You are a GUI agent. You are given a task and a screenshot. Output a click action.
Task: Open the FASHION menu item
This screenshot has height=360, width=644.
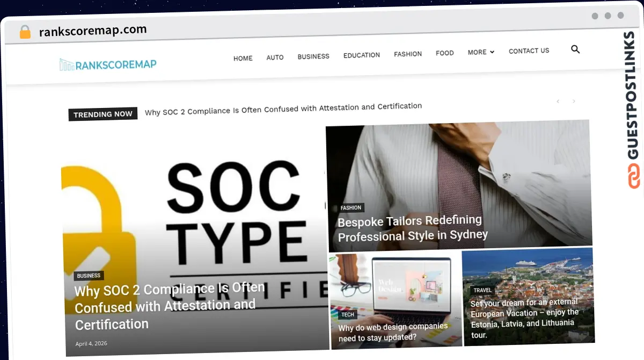[408, 54]
